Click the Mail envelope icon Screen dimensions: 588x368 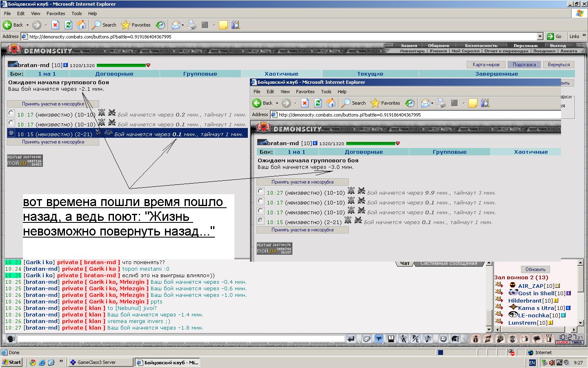[x=176, y=25]
